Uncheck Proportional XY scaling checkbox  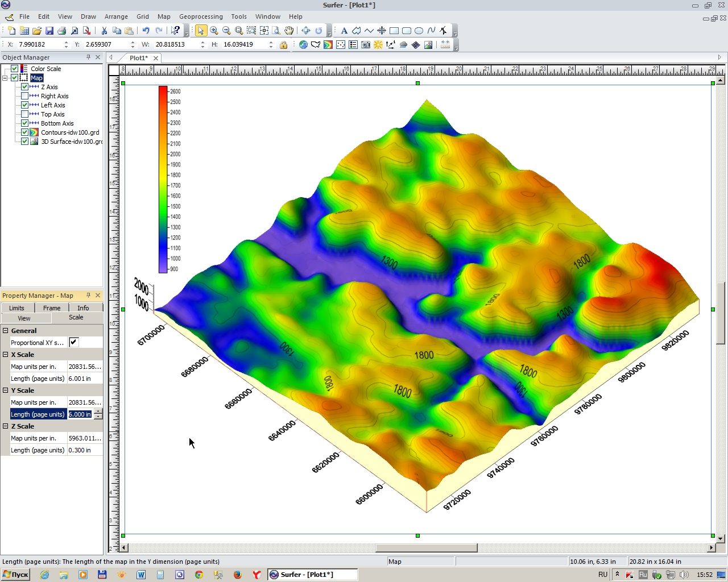73,342
